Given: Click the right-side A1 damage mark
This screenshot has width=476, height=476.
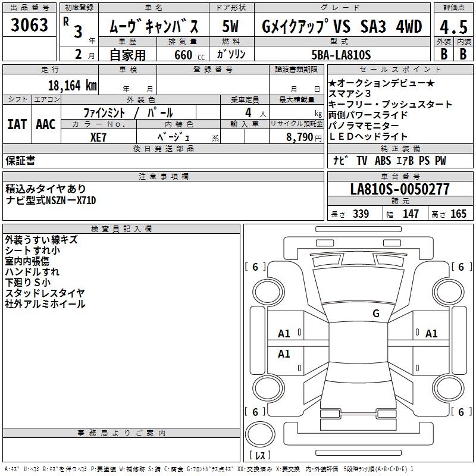Looking at the screenshot, I should [x=431, y=334].
